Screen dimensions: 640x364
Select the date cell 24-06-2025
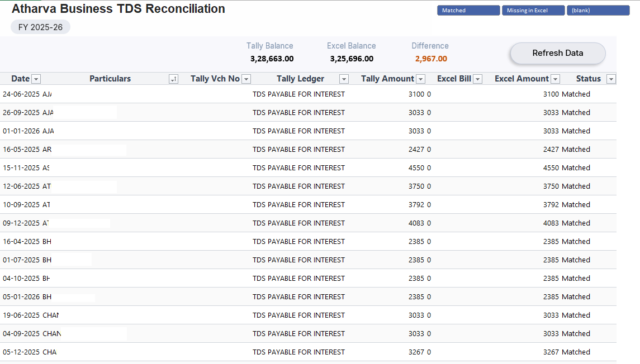[x=21, y=94]
